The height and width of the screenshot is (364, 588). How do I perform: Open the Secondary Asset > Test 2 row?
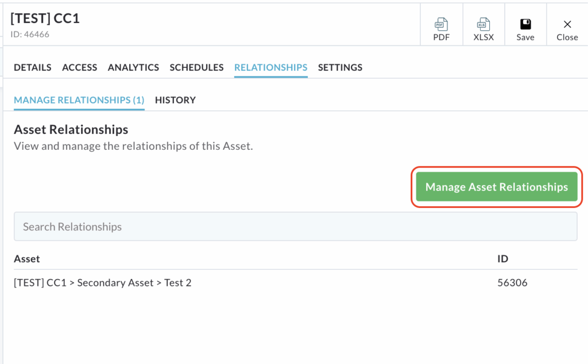coord(102,282)
